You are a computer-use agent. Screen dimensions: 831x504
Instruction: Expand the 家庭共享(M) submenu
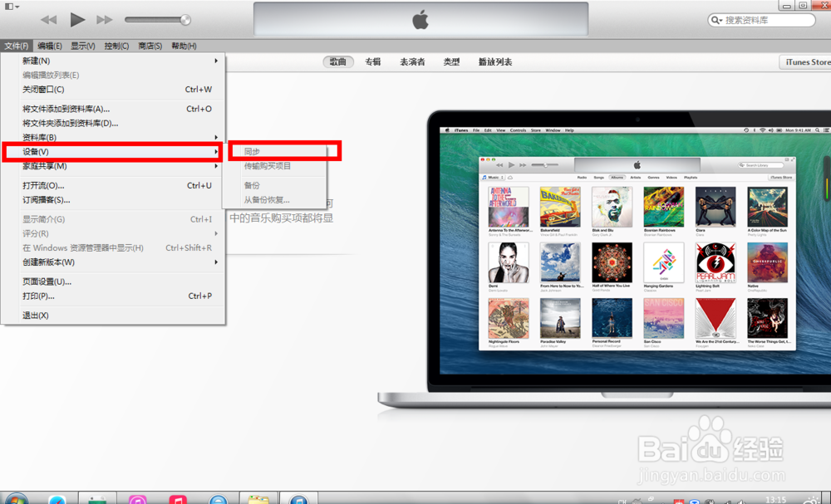(113, 166)
